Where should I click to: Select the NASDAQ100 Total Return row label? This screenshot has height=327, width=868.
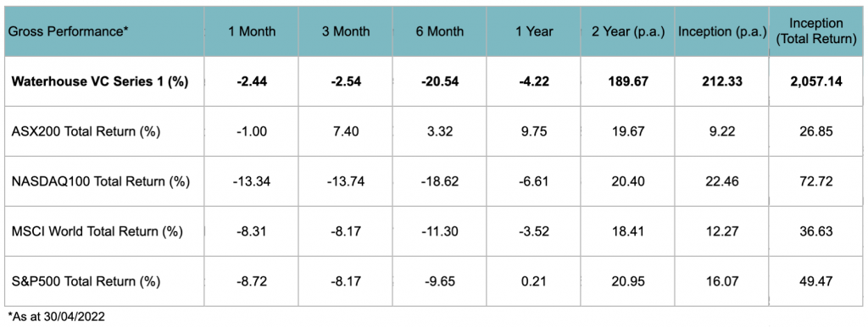pos(100,181)
